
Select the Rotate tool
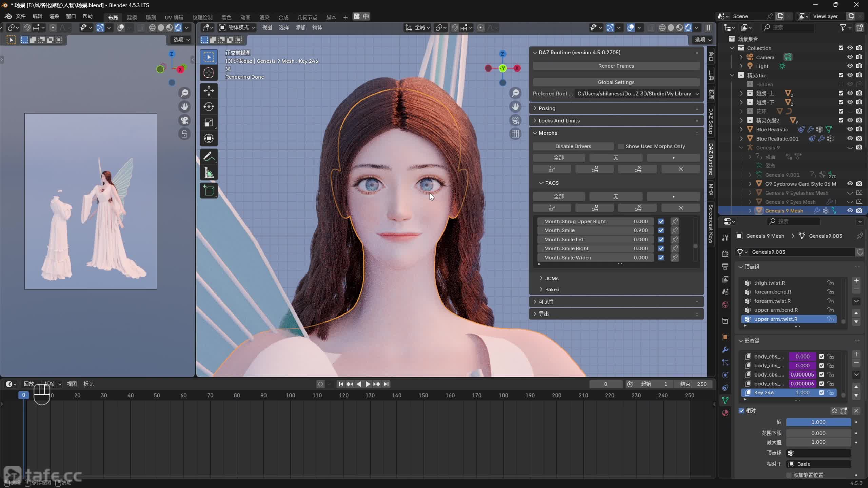209,107
